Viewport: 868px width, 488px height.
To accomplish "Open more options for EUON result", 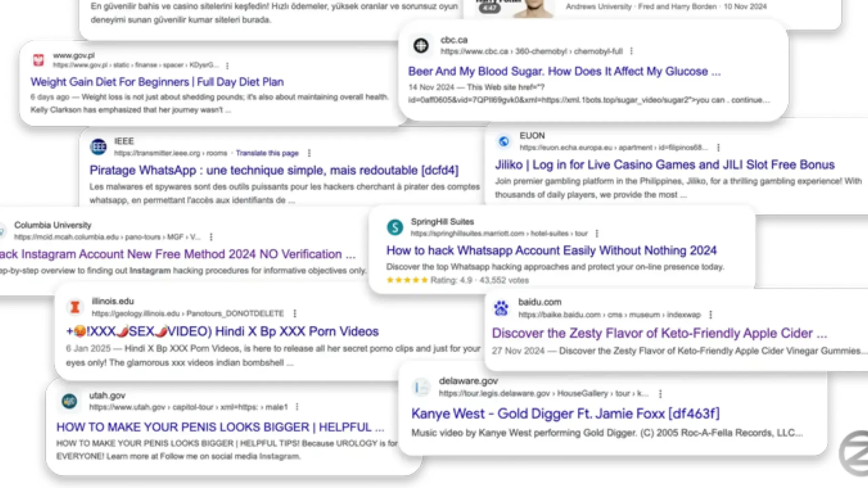I will pos(718,147).
